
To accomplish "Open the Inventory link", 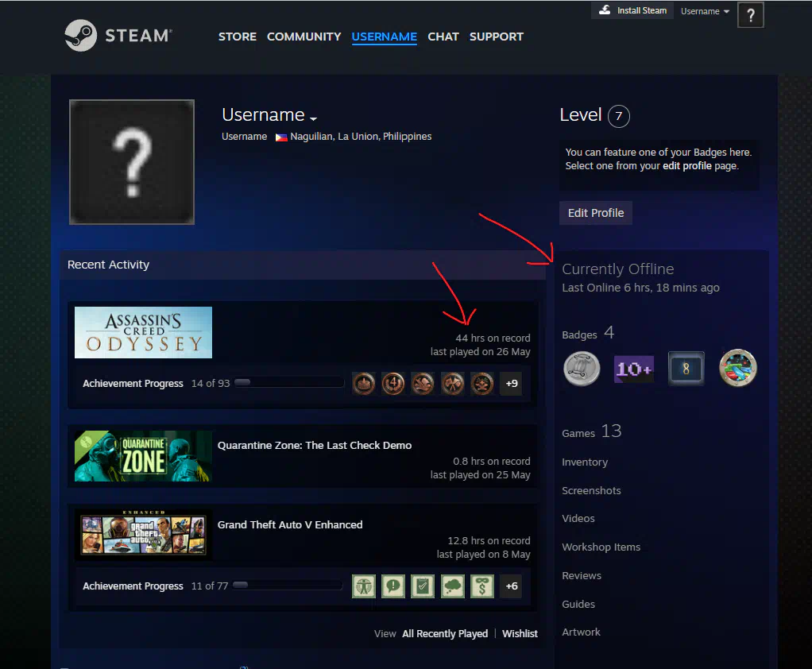I will tap(585, 462).
